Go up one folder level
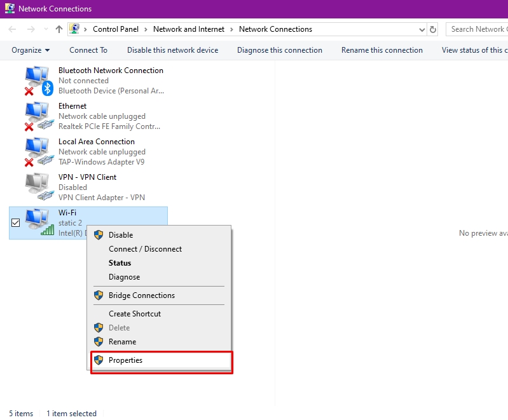 tap(58, 29)
